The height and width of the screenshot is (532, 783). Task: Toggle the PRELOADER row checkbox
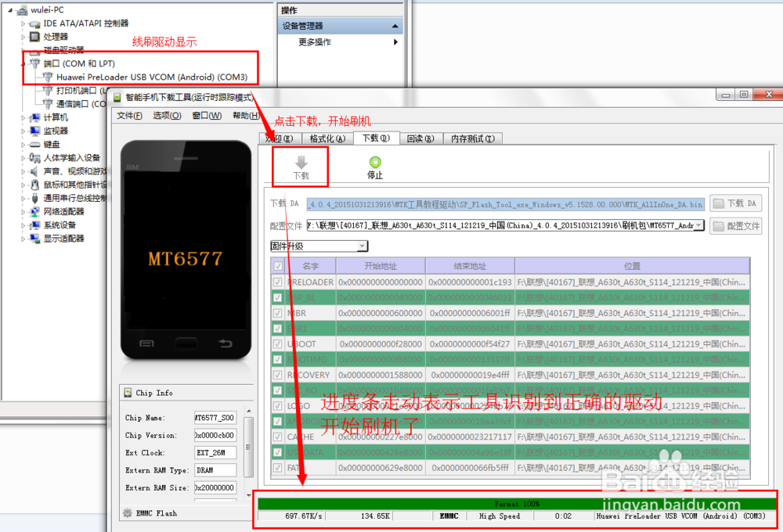tap(278, 282)
